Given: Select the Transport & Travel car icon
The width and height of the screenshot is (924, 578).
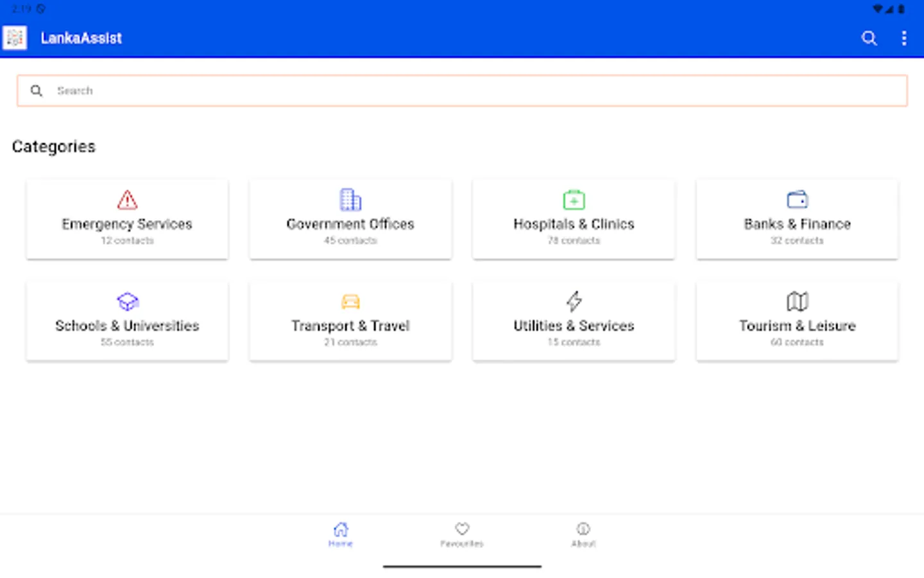Looking at the screenshot, I should [x=350, y=301].
